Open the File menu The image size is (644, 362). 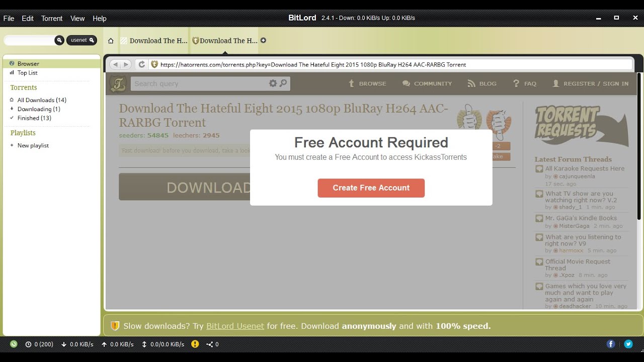click(9, 18)
